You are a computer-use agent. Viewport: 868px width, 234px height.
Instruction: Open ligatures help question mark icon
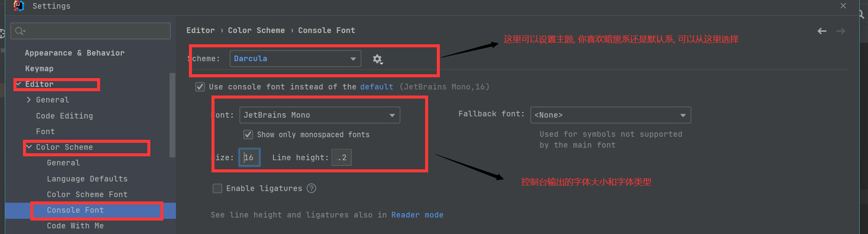pos(311,188)
